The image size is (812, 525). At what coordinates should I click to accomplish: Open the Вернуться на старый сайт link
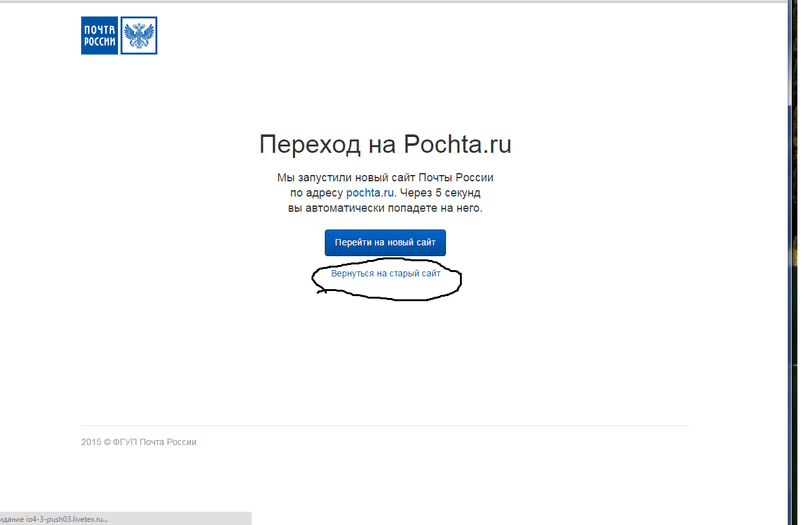click(386, 274)
